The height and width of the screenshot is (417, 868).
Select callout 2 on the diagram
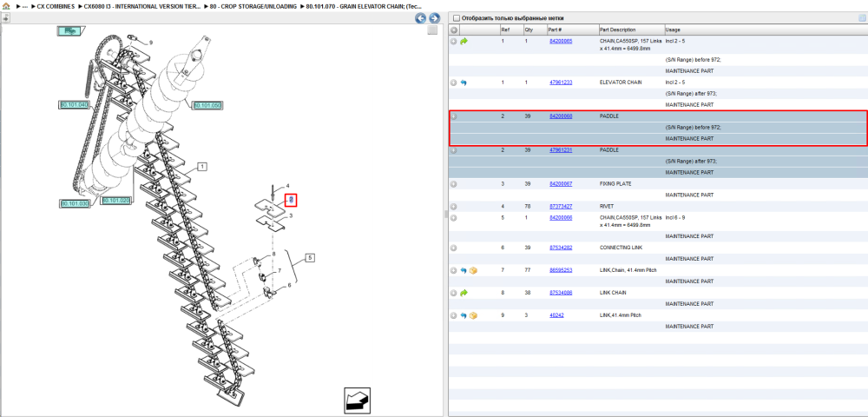(293, 200)
